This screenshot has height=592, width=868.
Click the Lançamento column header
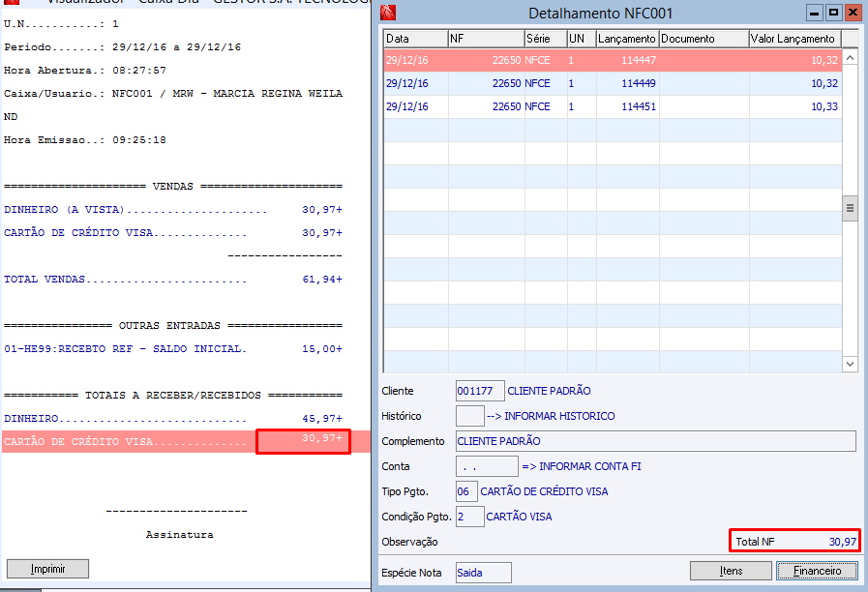628,39
